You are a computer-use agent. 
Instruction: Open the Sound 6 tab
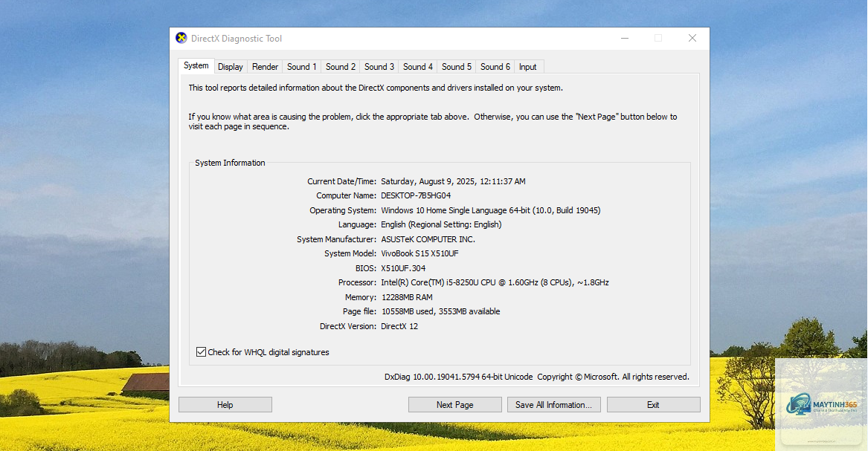click(x=495, y=66)
